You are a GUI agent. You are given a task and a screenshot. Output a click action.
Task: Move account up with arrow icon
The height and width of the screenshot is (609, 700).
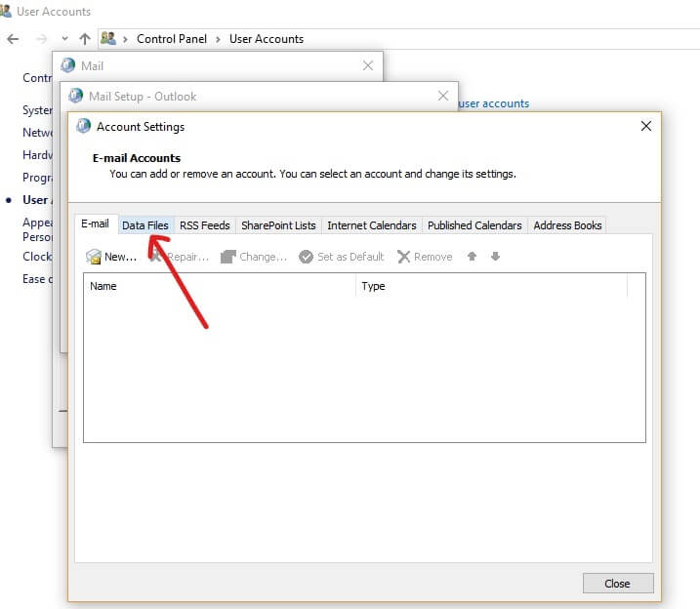473,257
